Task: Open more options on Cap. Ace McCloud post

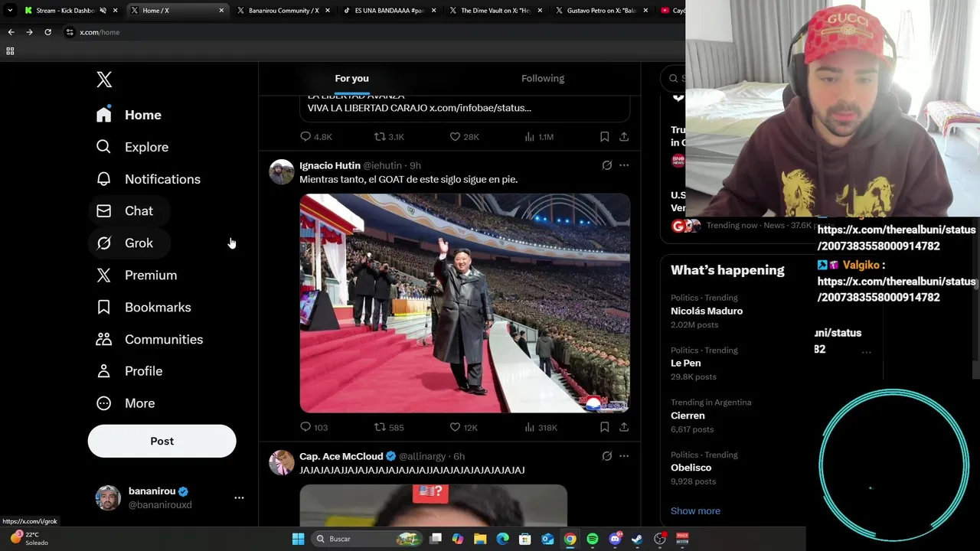Action: coord(624,456)
